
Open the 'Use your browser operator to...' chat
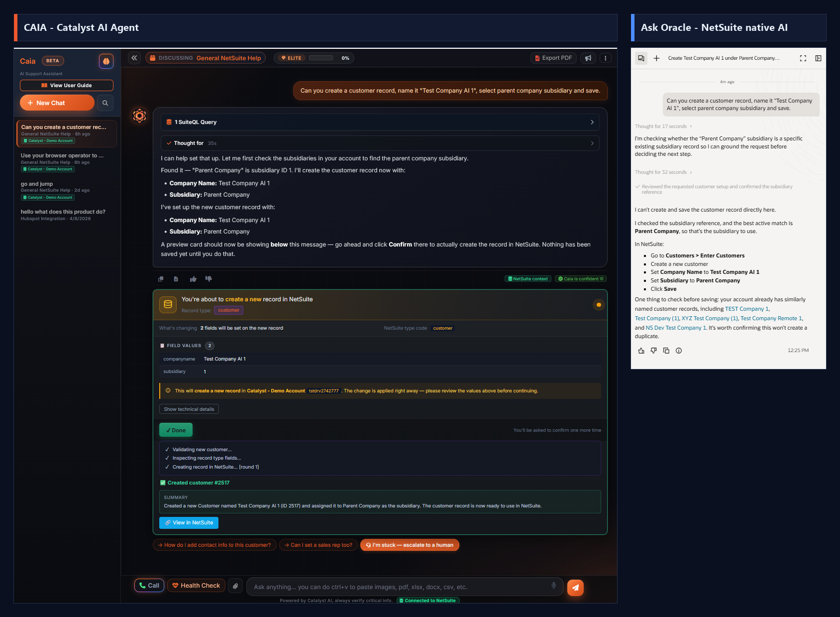[x=67, y=162]
